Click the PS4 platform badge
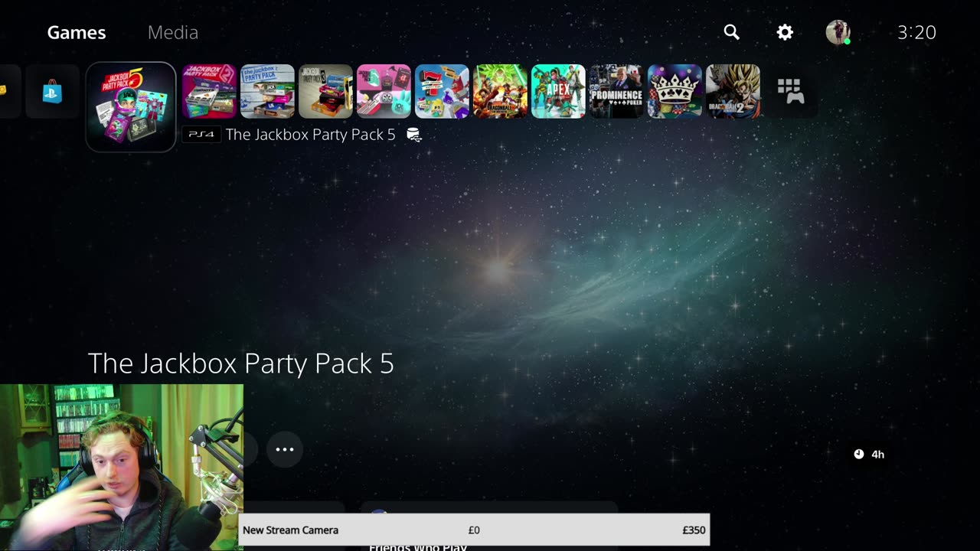This screenshot has height=551, width=980. pos(201,135)
